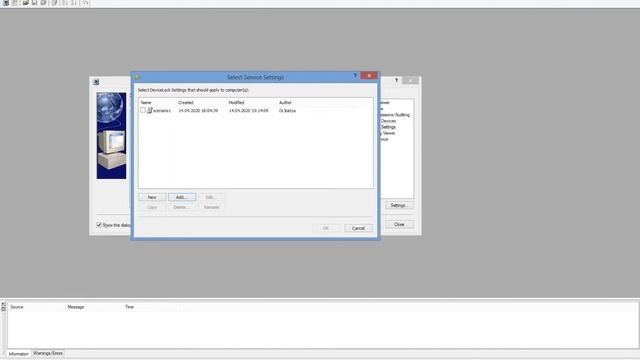Screen dimensions: 640x360
Task: Click the help question mark in Select Service Settings title bar
Action: (355, 76)
